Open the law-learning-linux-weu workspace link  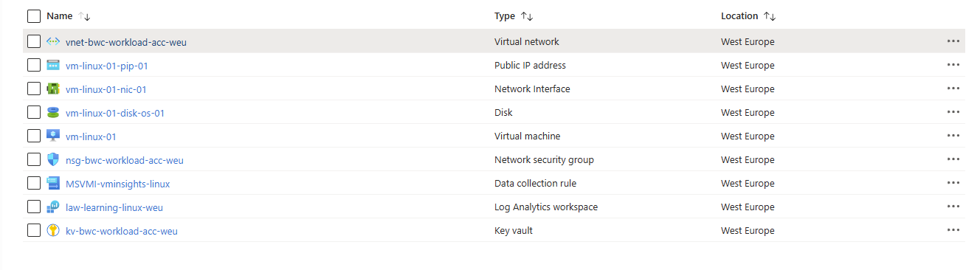click(x=114, y=207)
